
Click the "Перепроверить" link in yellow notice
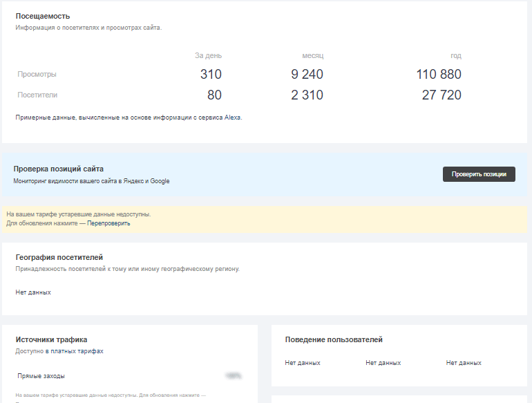[108, 223]
